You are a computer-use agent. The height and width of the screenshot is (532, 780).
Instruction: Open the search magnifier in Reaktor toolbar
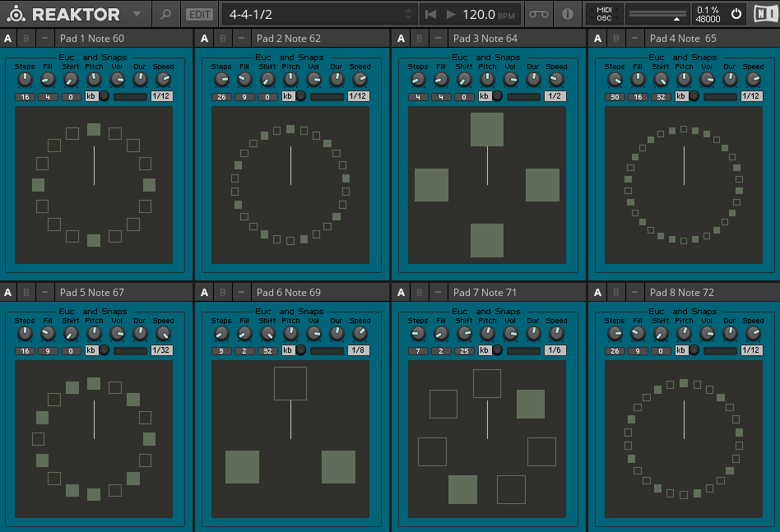(x=165, y=14)
